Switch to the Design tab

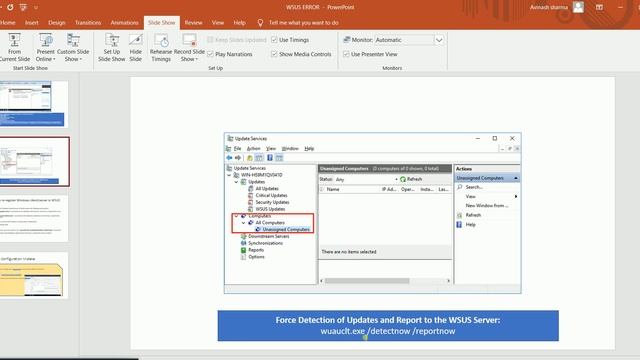point(57,22)
